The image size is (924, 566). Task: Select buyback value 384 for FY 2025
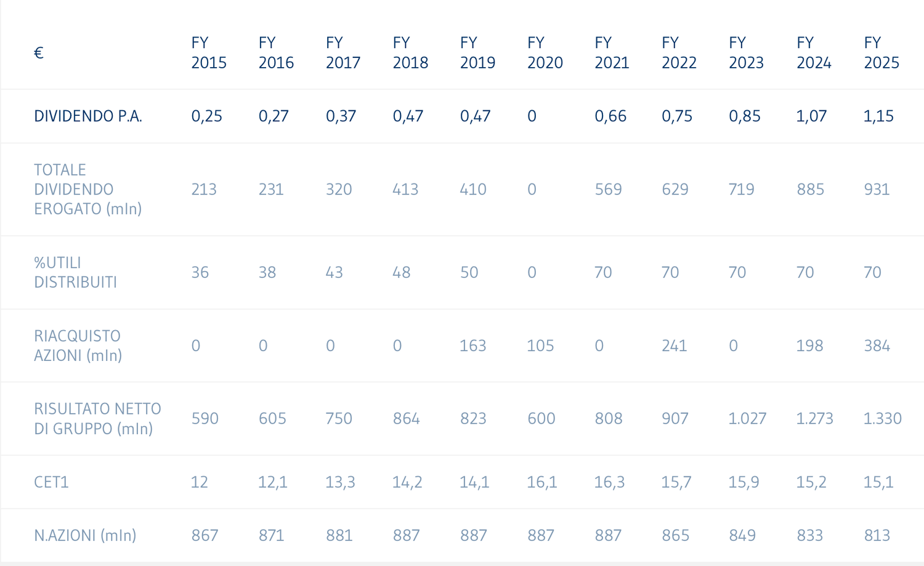[877, 346]
